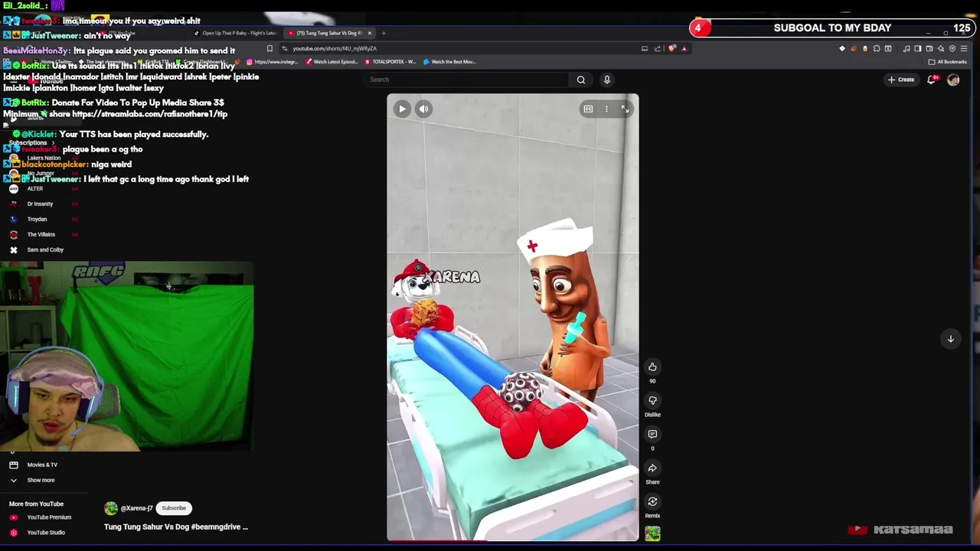Screen dimensions: 980x551
Task: Open Watch the Best Movies bookmark
Action: 449,62
